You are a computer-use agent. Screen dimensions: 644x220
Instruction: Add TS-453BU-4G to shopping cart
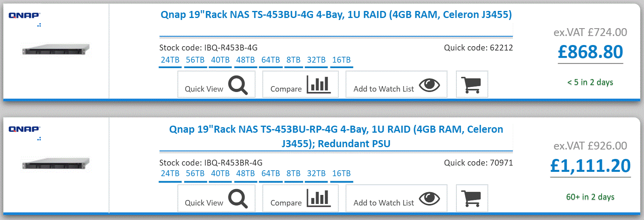click(x=472, y=84)
